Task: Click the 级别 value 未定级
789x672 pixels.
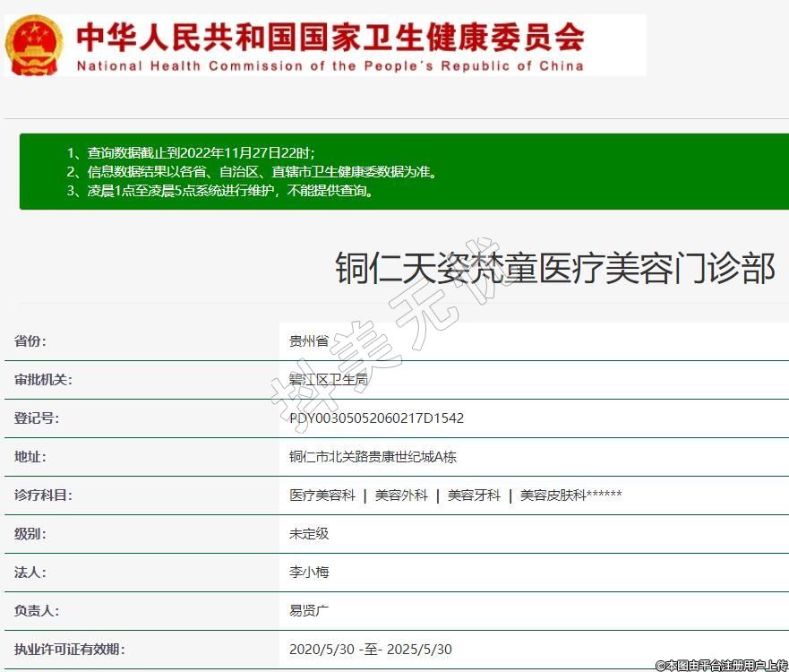Action: [309, 534]
